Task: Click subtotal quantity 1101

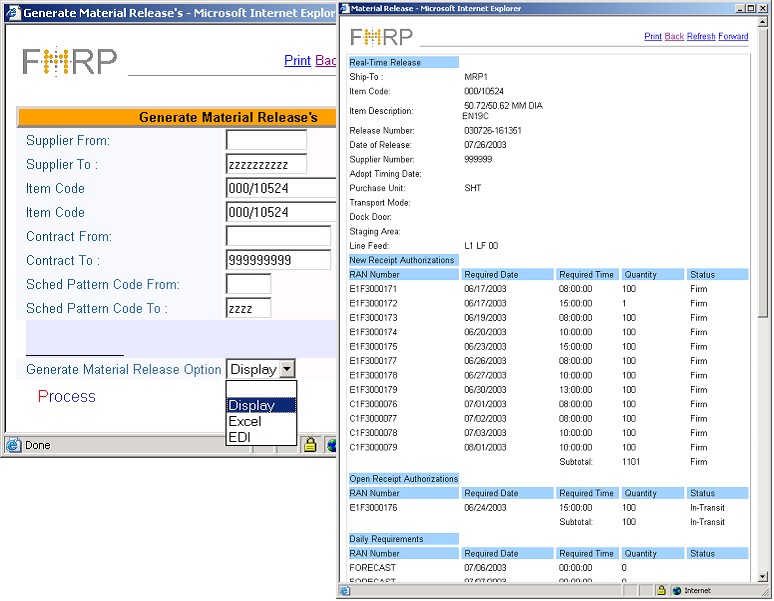Action: click(x=631, y=461)
